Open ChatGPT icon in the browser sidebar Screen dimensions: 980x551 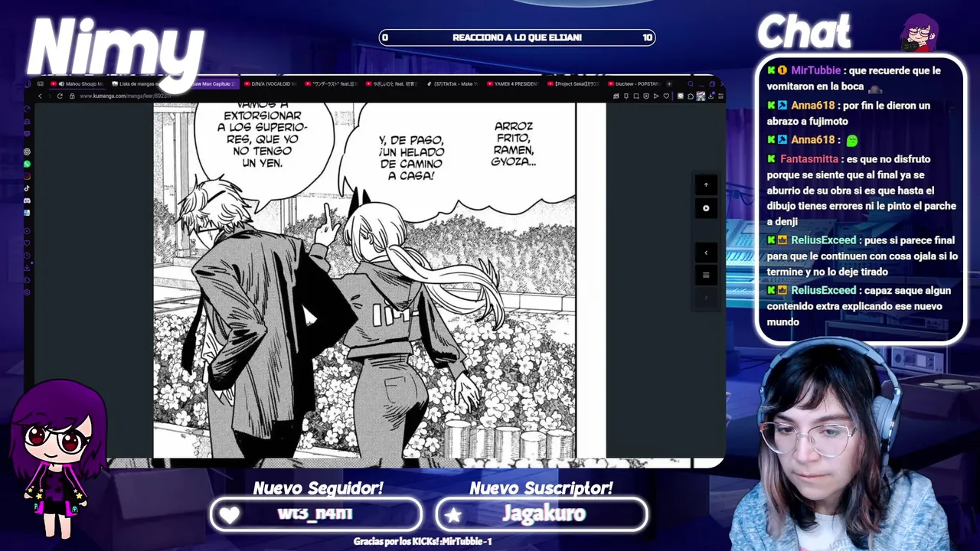click(x=27, y=152)
